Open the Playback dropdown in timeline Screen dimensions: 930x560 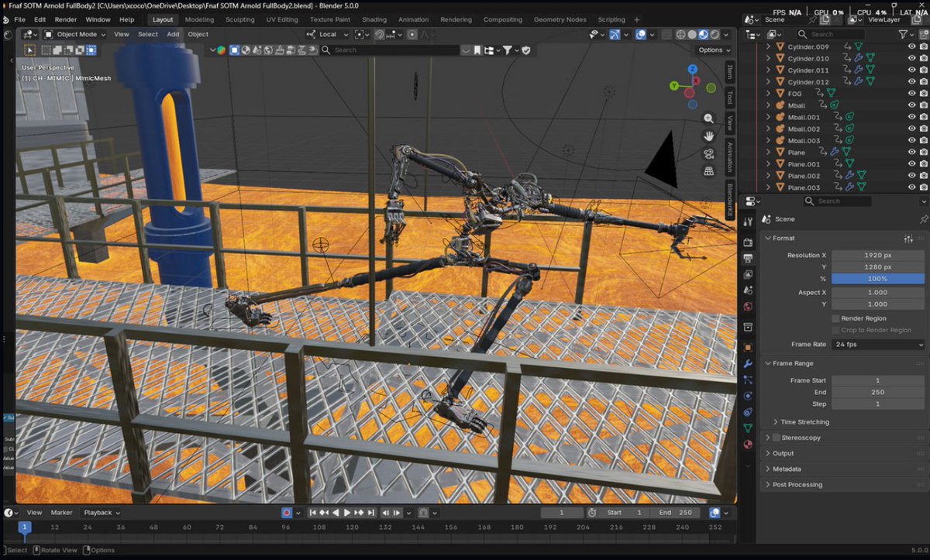click(102, 513)
